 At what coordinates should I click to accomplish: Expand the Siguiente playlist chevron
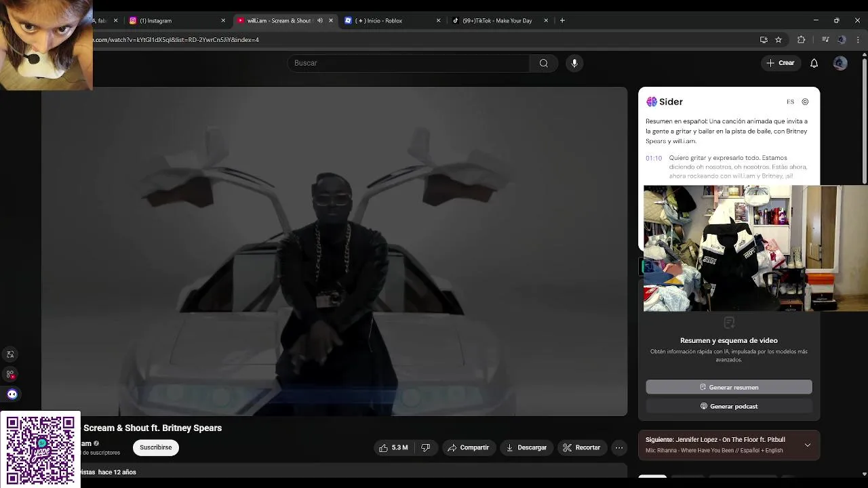(x=808, y=445)
